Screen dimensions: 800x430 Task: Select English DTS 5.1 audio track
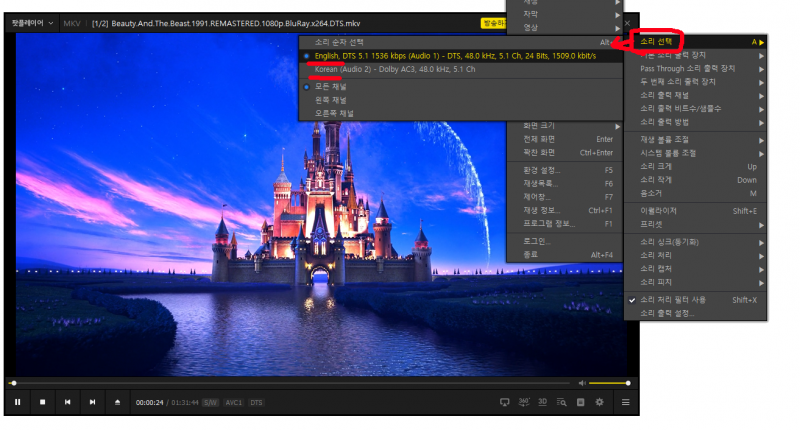tap(460, 56)
